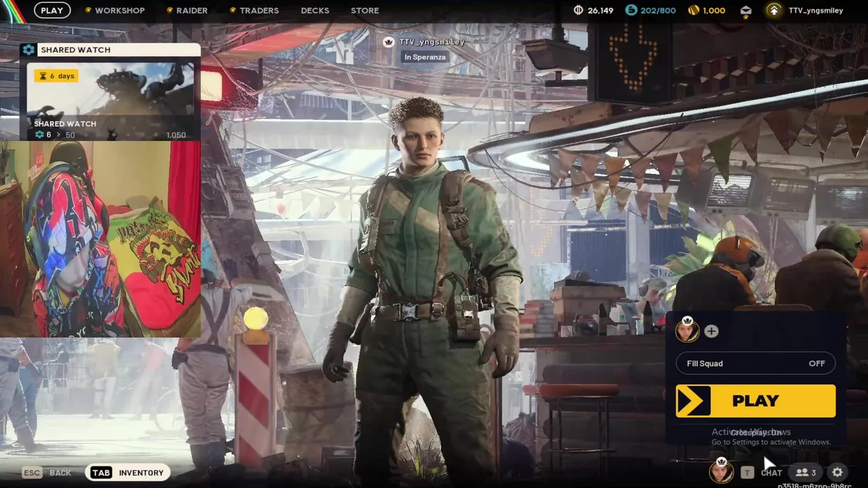Open the CHAT button
This screenshot has height=488, width=868.
[772, 472]
